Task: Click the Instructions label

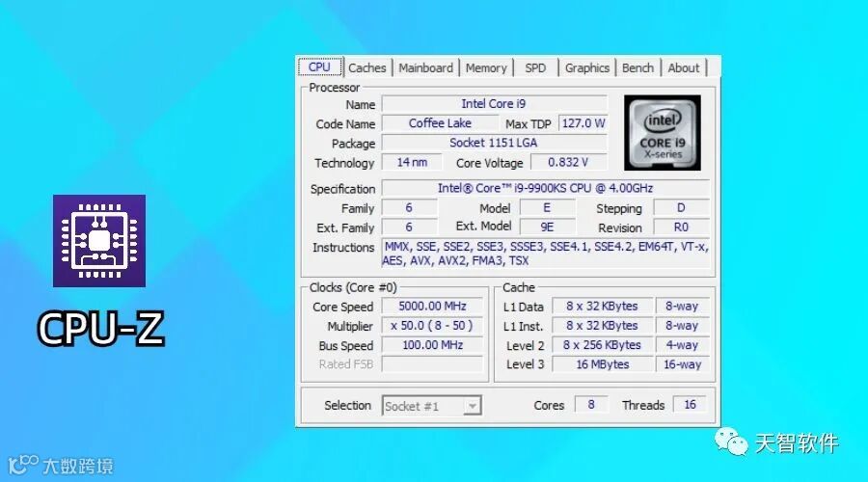Action: [x=343, y=248]
